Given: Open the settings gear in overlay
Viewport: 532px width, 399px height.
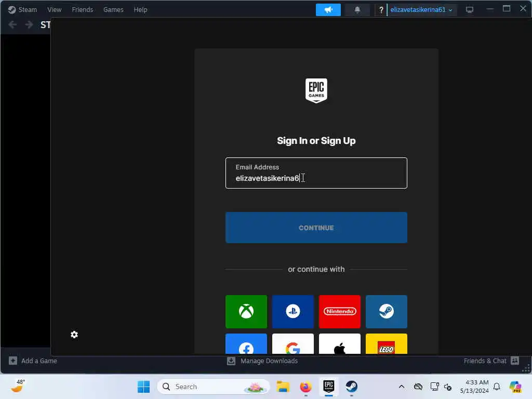Looking at the screenshot, I should (74, 335).
